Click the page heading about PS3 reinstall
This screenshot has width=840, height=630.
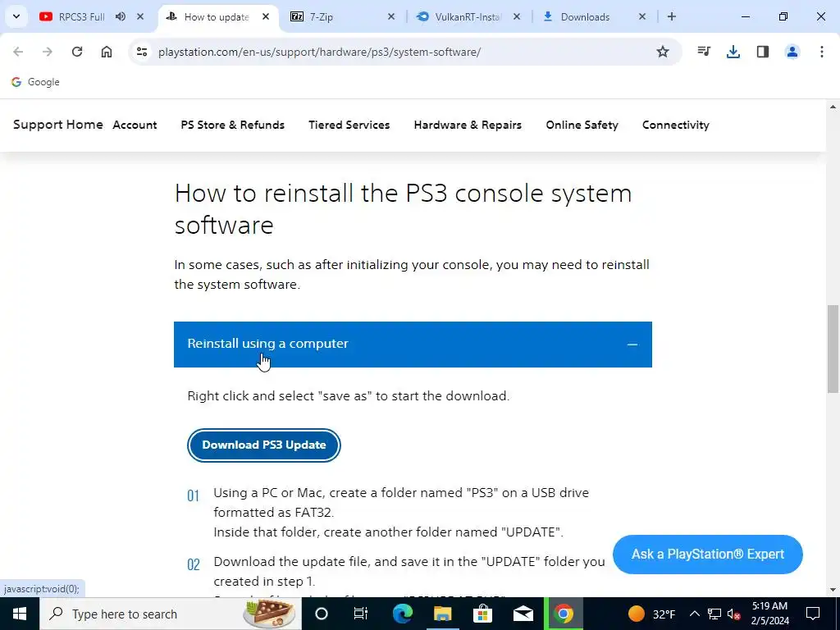click(x=403, y=209)
